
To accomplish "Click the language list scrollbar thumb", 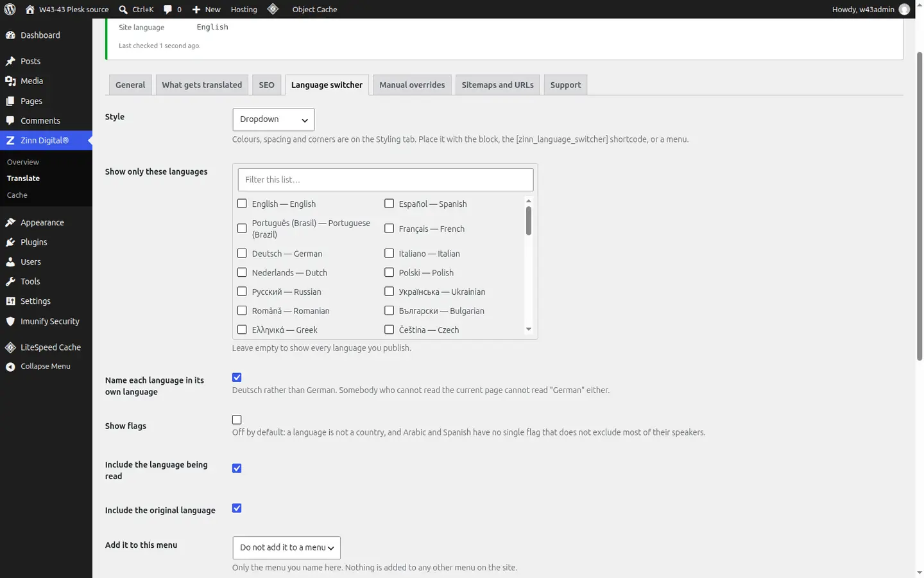I will 529,221.
